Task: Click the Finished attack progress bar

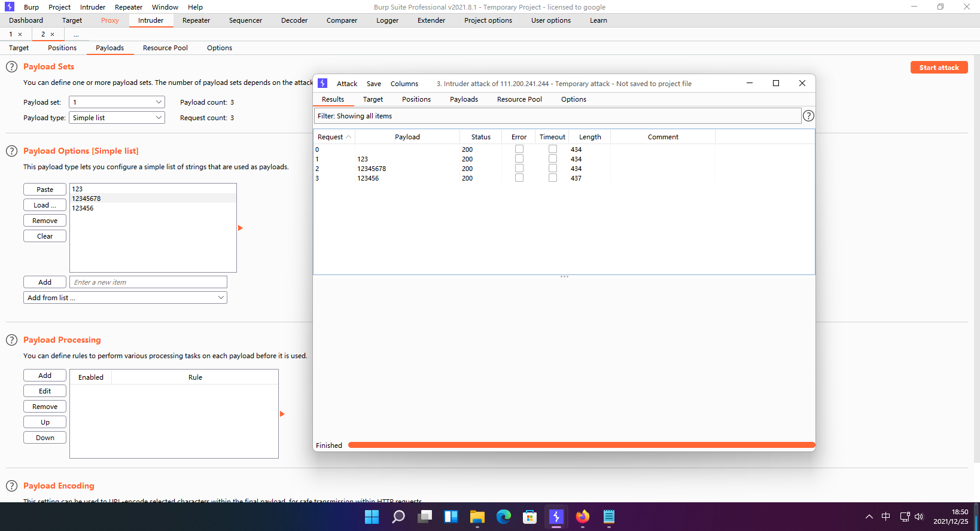Action: [582, 445]
